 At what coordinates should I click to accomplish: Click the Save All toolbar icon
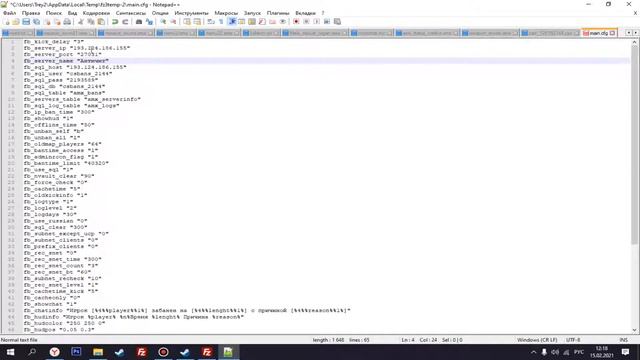[x=36, y=22]
